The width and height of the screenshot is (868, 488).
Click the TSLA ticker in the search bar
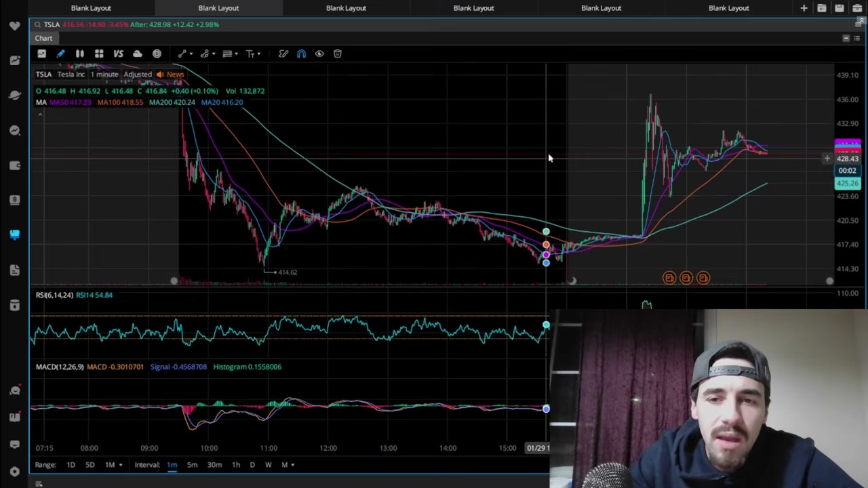tap(52, 24)
